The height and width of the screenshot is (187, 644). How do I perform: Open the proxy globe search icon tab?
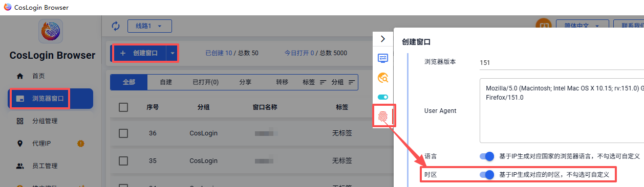point(383,78)
